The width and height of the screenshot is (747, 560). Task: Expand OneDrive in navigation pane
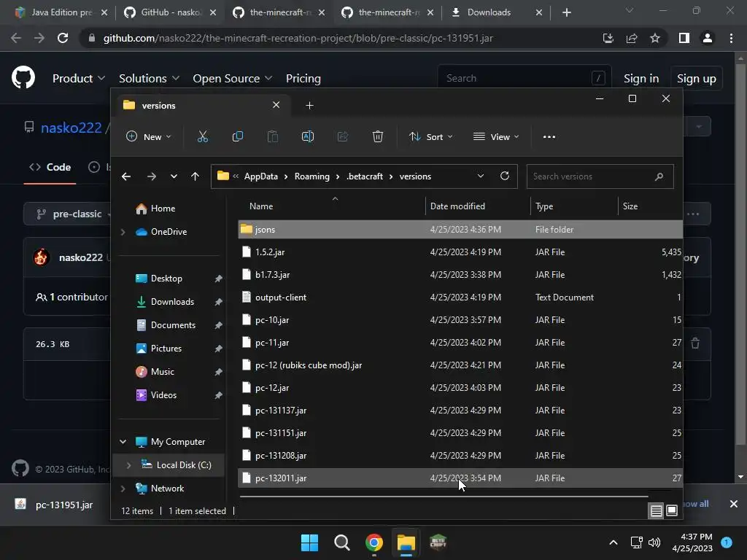[123, 232]
